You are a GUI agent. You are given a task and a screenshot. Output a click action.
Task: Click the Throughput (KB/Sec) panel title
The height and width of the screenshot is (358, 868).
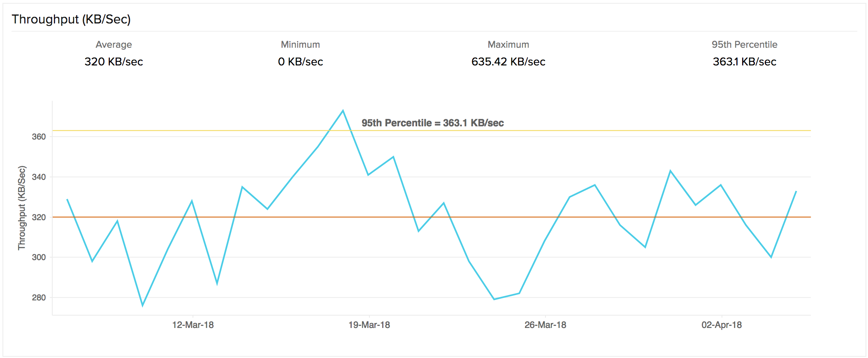(x=71, y=19)
